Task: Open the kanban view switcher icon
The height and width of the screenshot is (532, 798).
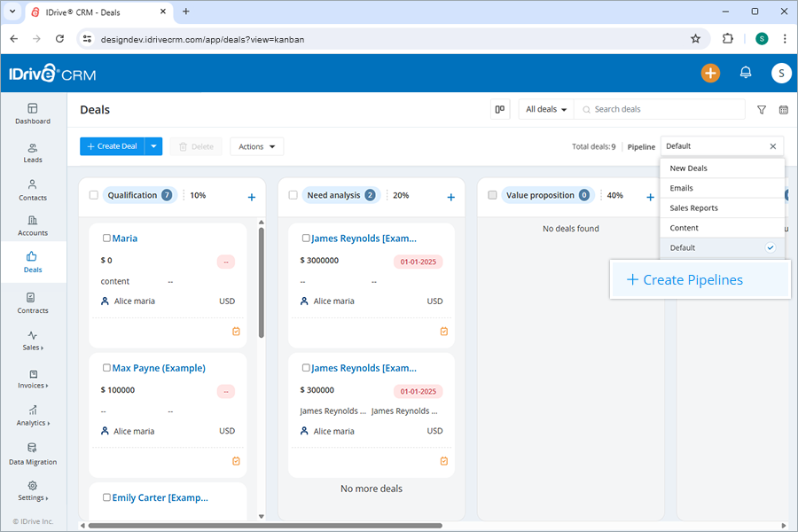Action: (499, 109)
